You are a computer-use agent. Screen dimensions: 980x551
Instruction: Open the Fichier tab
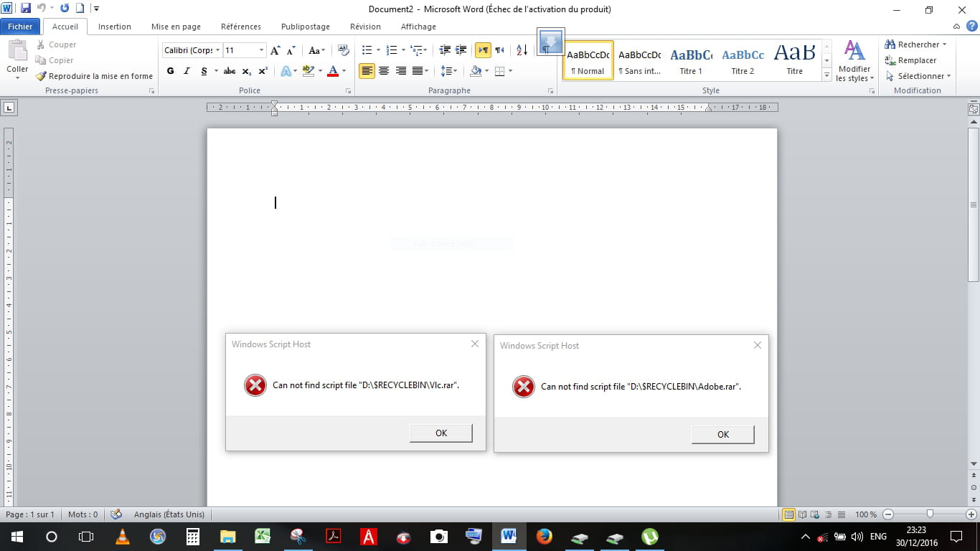coord(20,27)
